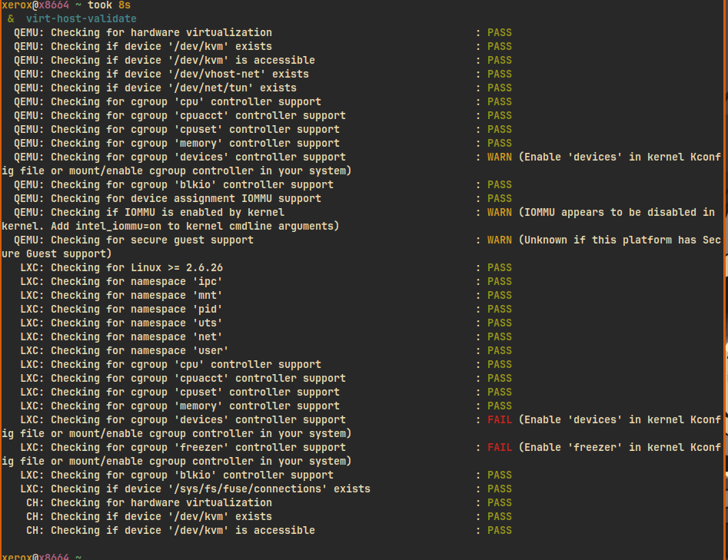Click PASS for CH '/dev/kvm' is accessible
This screenshot has width=728, height=560.
(499, 530)
